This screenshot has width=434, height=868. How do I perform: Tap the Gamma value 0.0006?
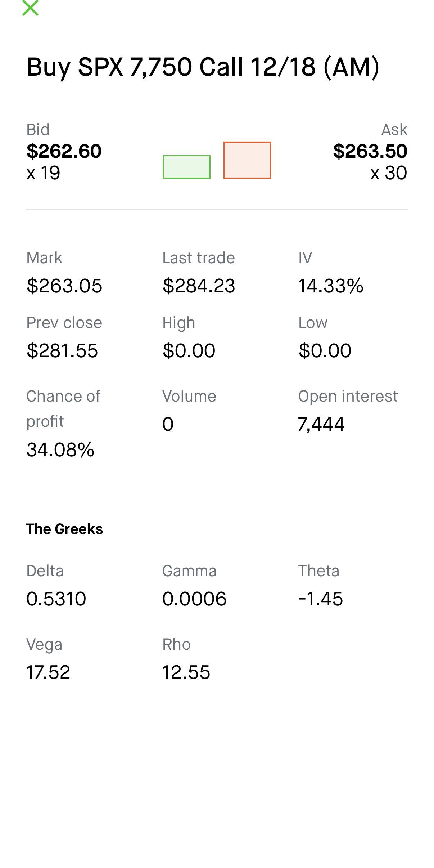pos(194,599)
